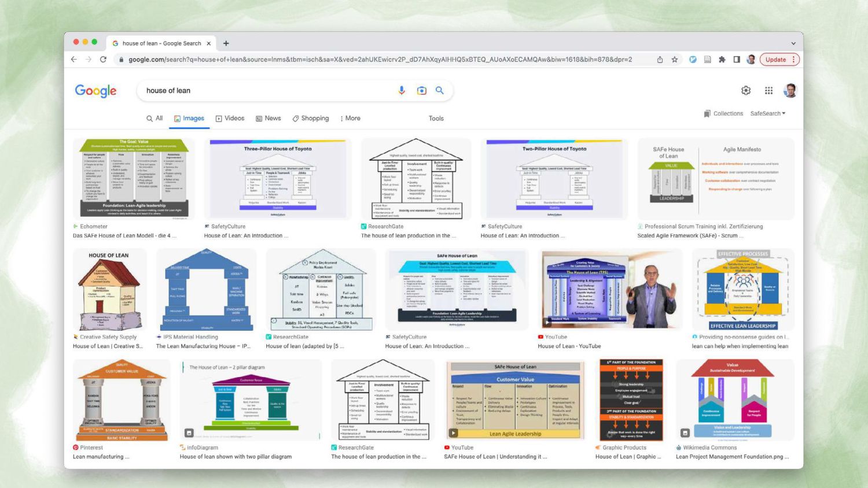Switch to the Videos tab

(230, 118)
